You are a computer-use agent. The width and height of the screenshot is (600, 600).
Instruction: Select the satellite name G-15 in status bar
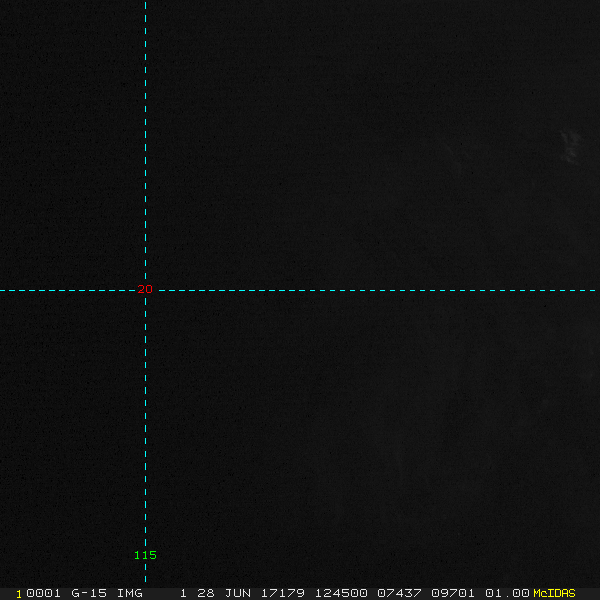[x=89, y=593]
